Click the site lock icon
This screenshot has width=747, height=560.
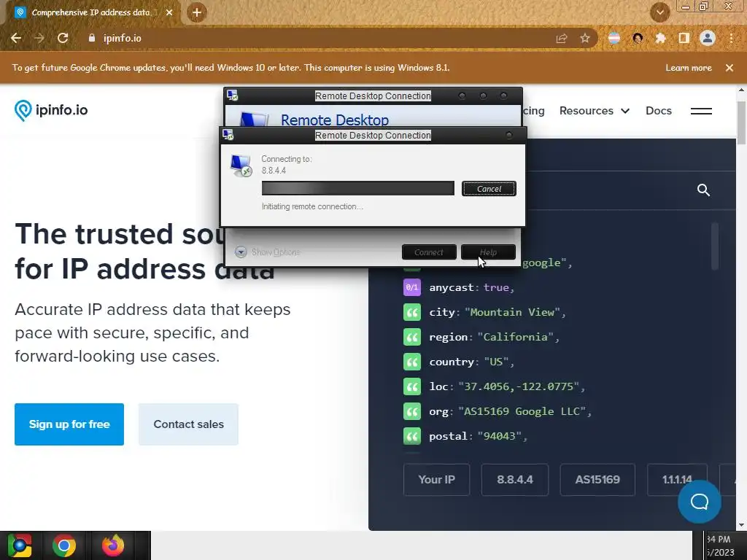coord(92,38)
